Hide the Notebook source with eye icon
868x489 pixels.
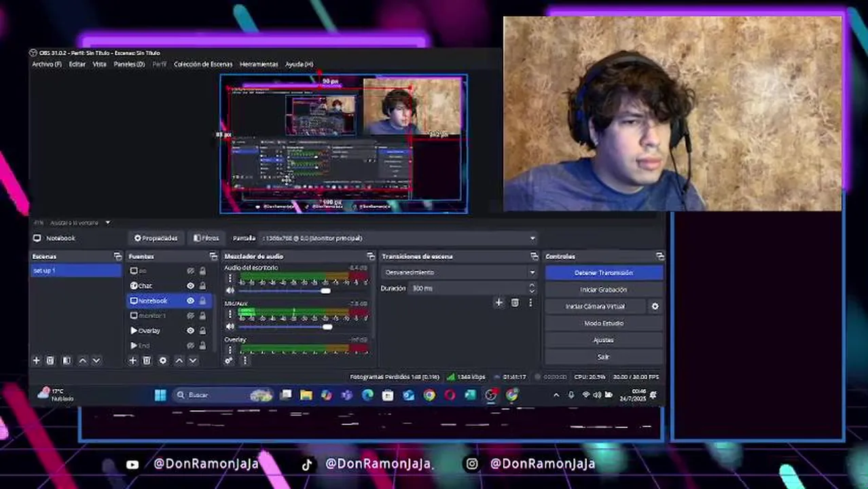190,301
